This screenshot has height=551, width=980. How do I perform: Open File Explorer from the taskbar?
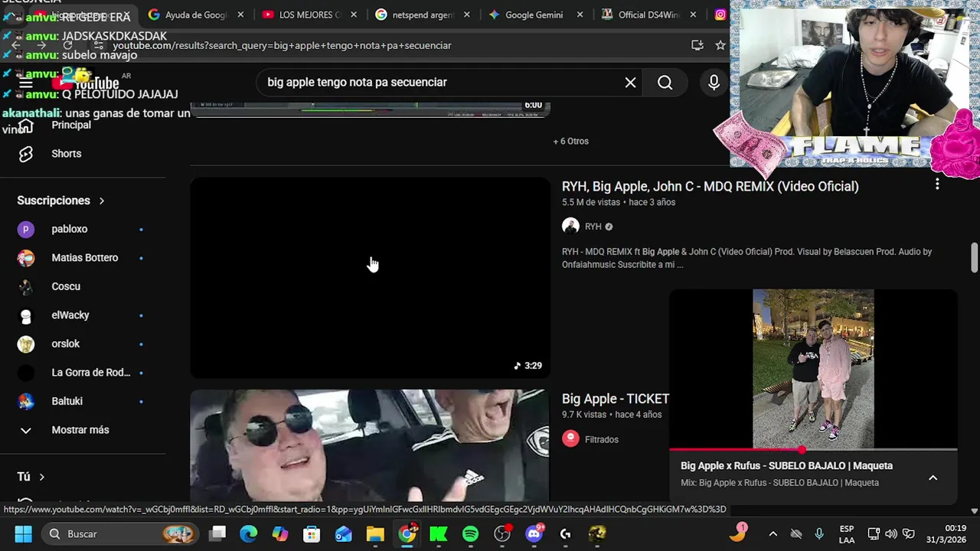tap(375, 533)
